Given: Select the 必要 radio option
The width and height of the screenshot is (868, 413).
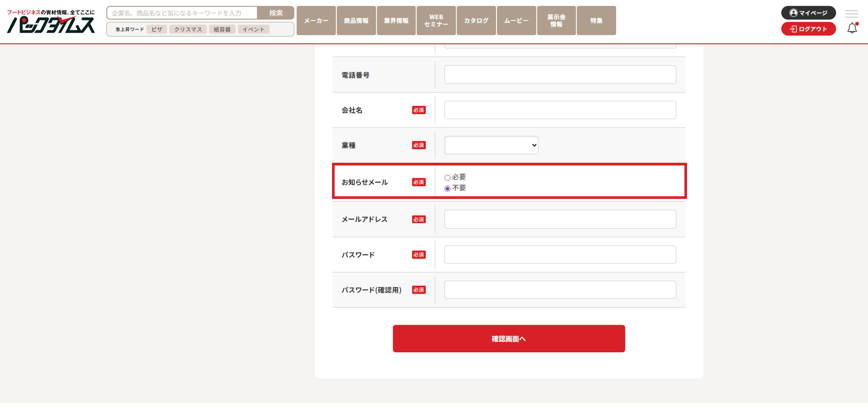Looking at the screenshot, I should pos(447,178).
